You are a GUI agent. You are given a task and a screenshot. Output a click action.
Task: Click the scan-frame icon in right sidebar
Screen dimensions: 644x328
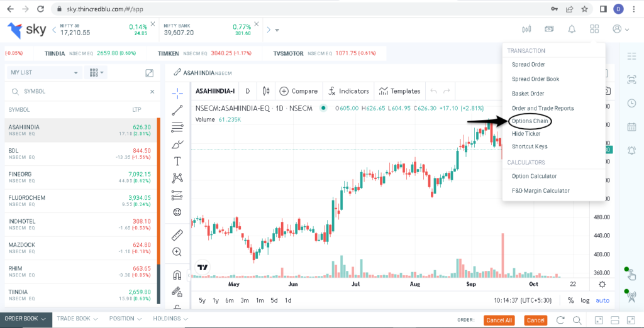(x=631, y=80)
